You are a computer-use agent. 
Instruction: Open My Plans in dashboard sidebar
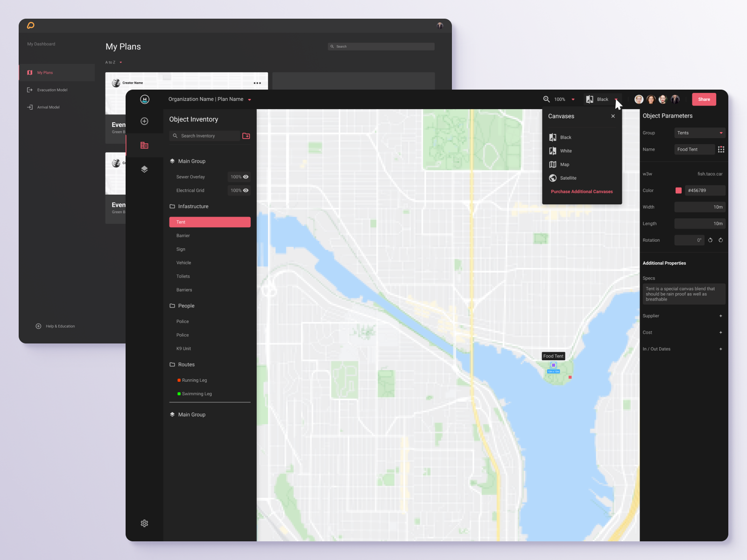[x=57, y=73]
